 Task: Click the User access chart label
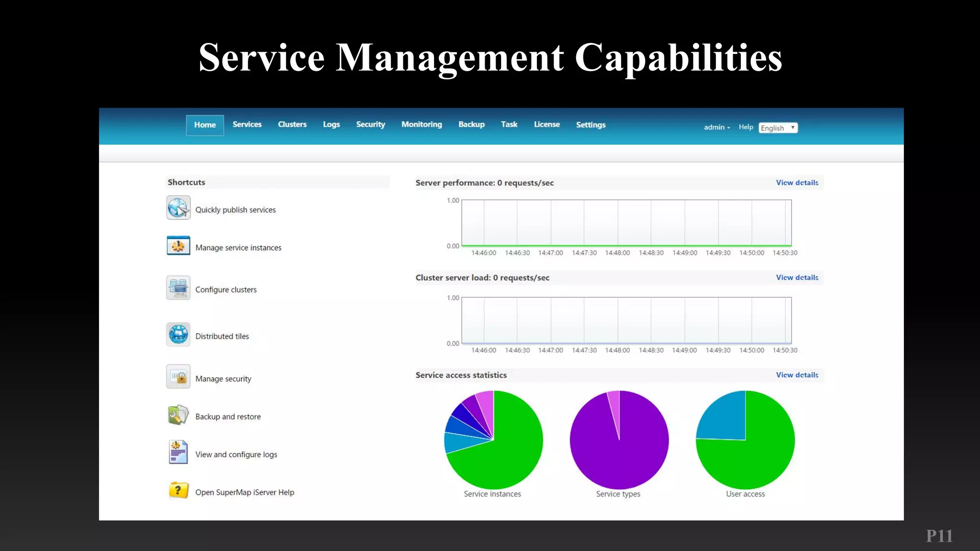745,494
